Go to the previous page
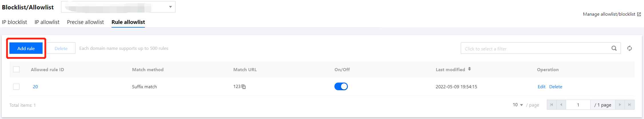Viewport: 644px width, 119px height. (x=561, y=105)
